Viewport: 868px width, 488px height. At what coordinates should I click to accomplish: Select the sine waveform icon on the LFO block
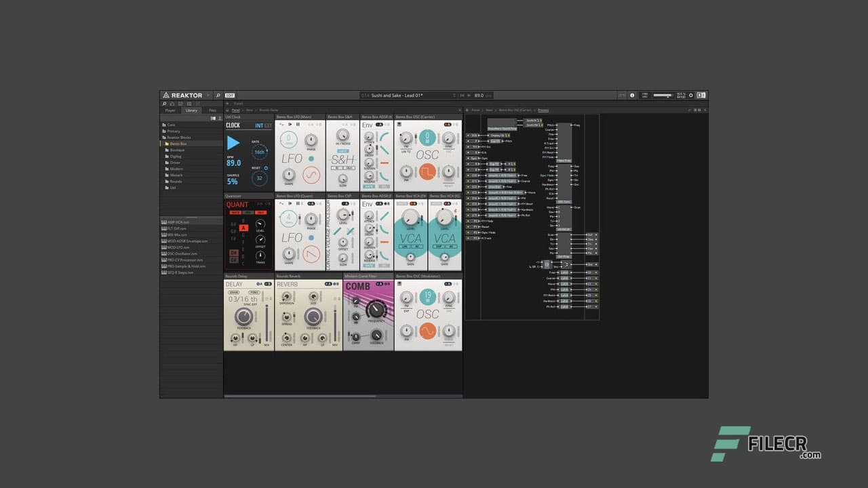tap(311, 175)
